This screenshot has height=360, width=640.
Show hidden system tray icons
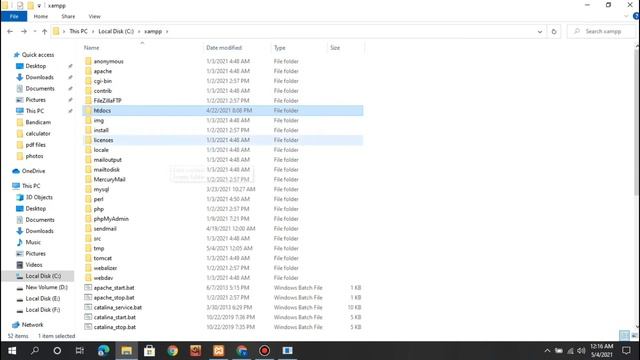547,351
